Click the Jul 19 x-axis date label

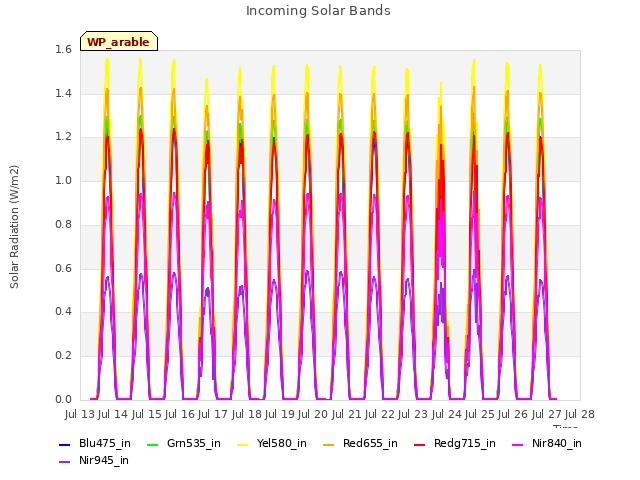coord(280,415)
